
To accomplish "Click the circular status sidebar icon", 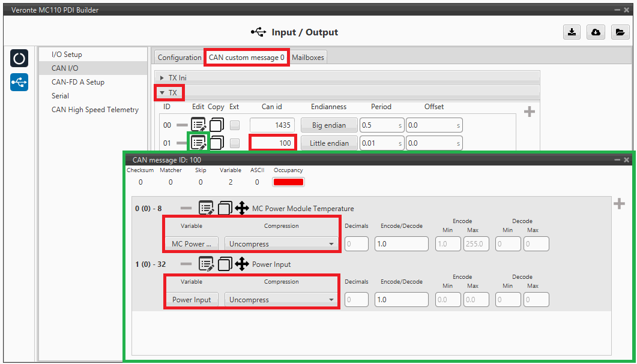I will coord(19,59).
